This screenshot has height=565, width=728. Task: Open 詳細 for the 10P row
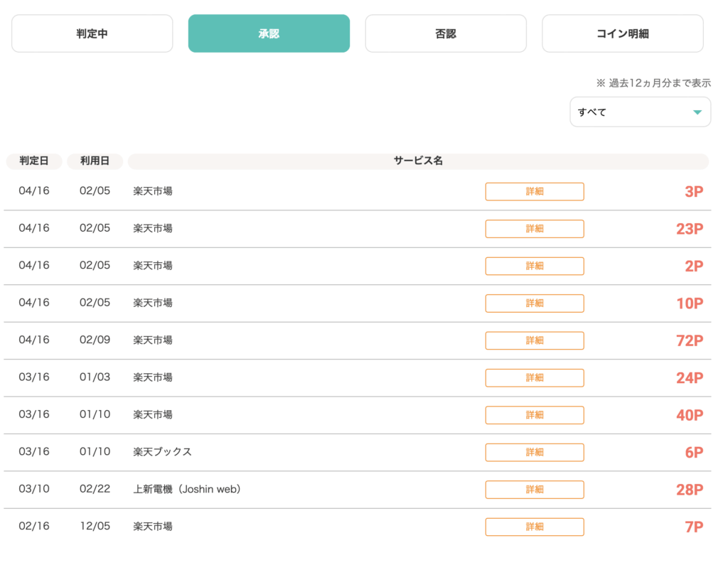pos(534,303)
